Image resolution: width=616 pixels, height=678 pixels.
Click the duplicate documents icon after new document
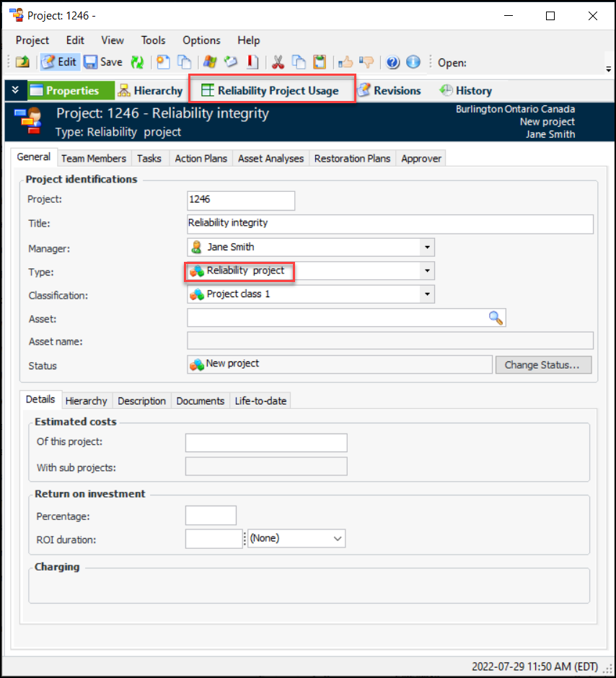(185, 62)
